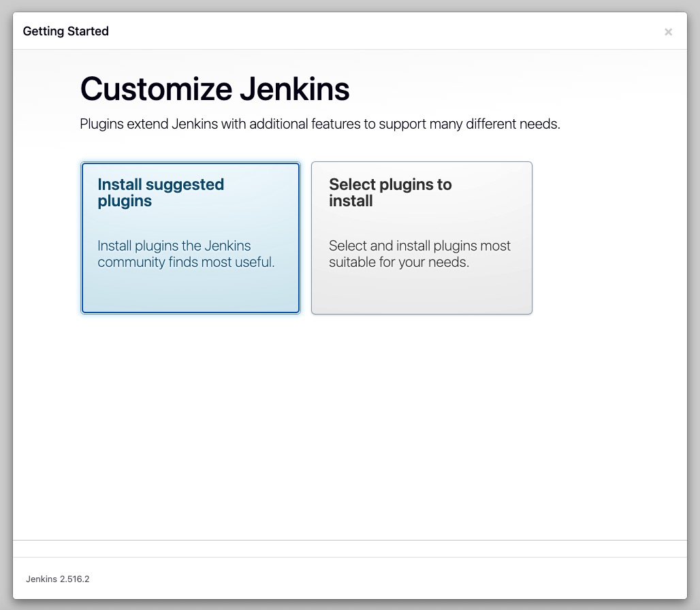Click 'community finds most useful' text line
The width and height of the screenshot is (700, 610).
pos(186,262)
